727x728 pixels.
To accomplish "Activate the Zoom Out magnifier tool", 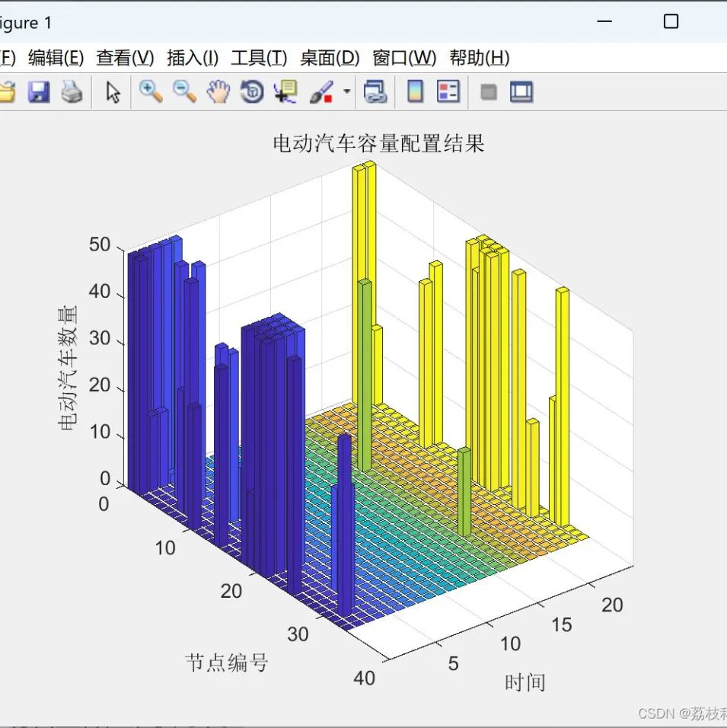I will (x=184, y=91).
